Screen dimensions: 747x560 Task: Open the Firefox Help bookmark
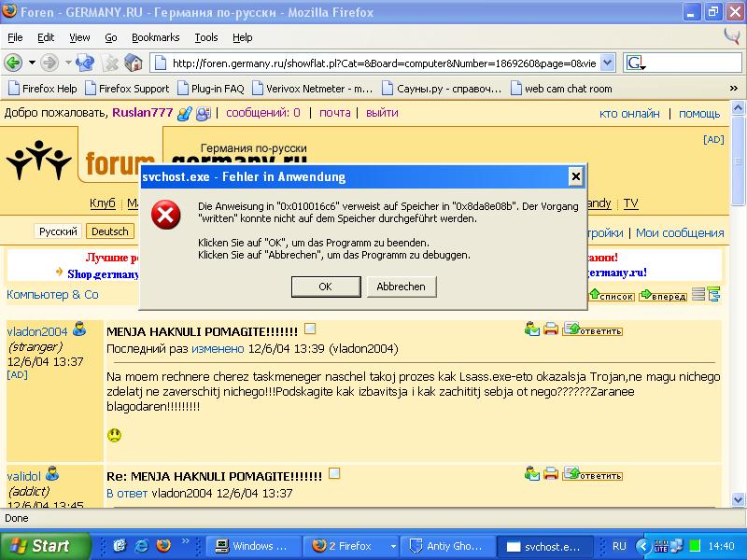click(43, 89)
